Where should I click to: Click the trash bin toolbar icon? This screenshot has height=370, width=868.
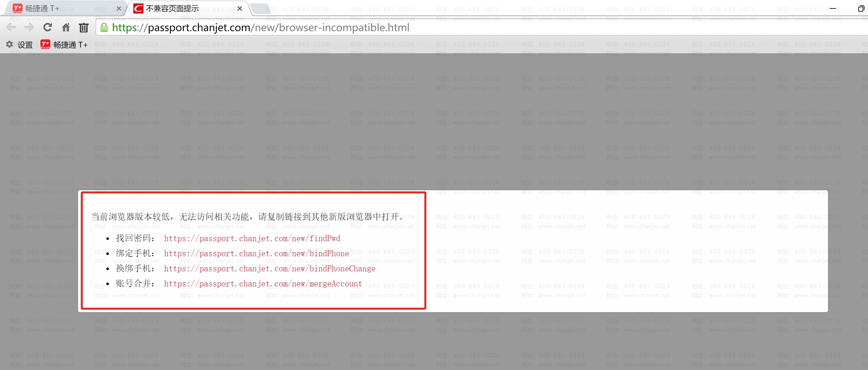click(x=84, y=28)
